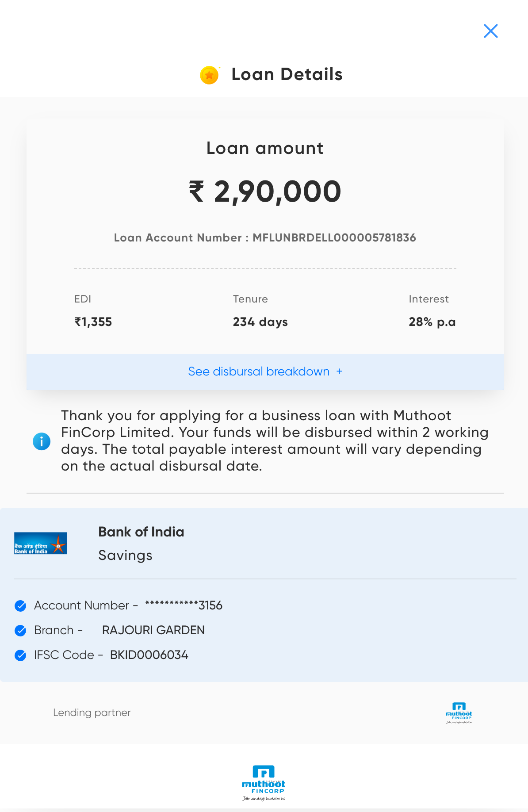Expand the See disbursal breakdown section
528x812 pixels.
[259, 372]
